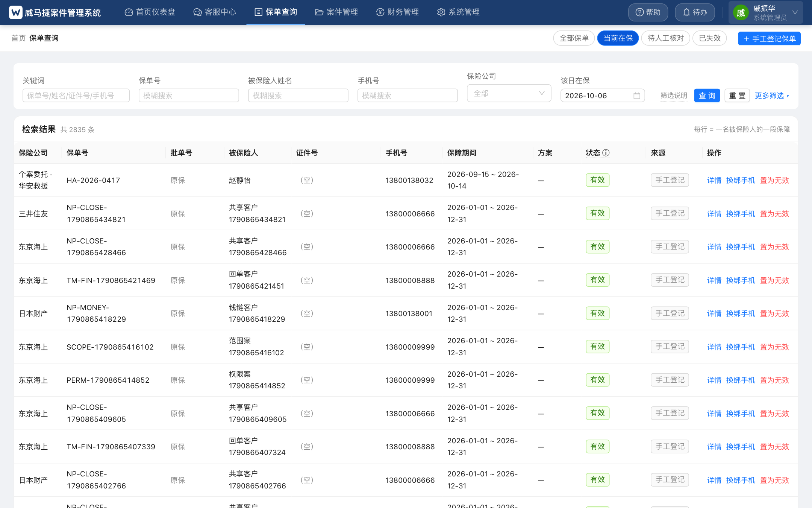Click the info icon next to 状态
812x508 pixels.
tap(606, 153)
